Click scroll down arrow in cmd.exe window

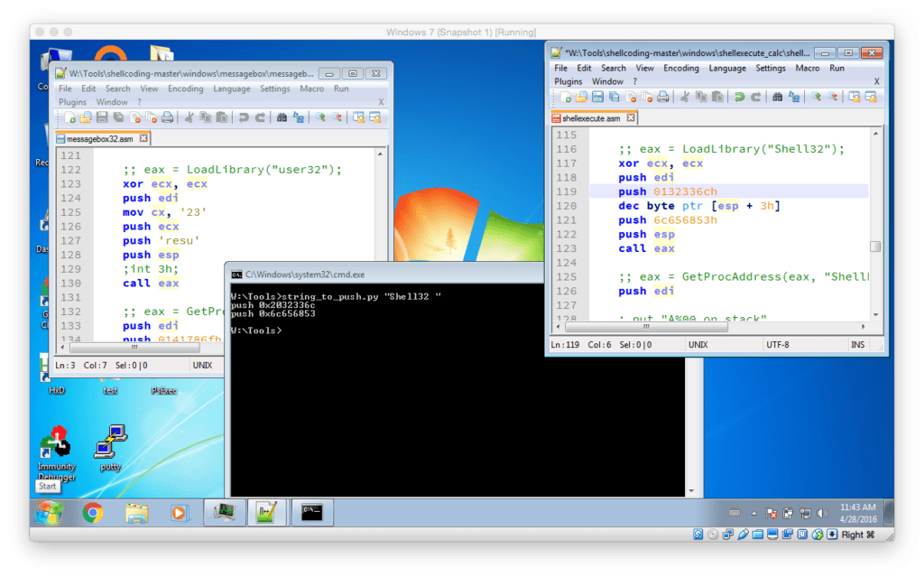coord(692,491)
